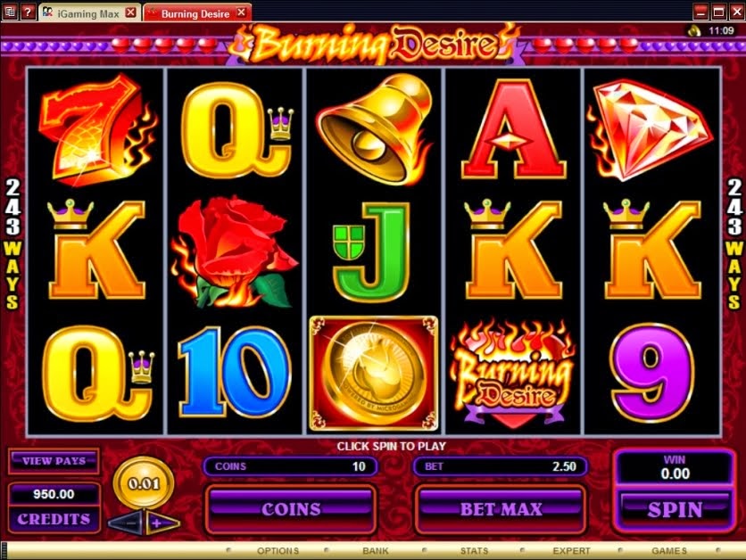Click the golden bell symbol
Viewport: 746px width, 560px height.
point(374,129)
